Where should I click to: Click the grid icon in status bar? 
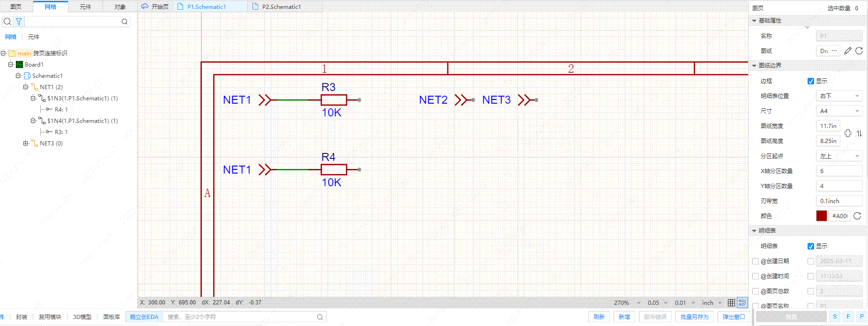(x=731, y=303)
